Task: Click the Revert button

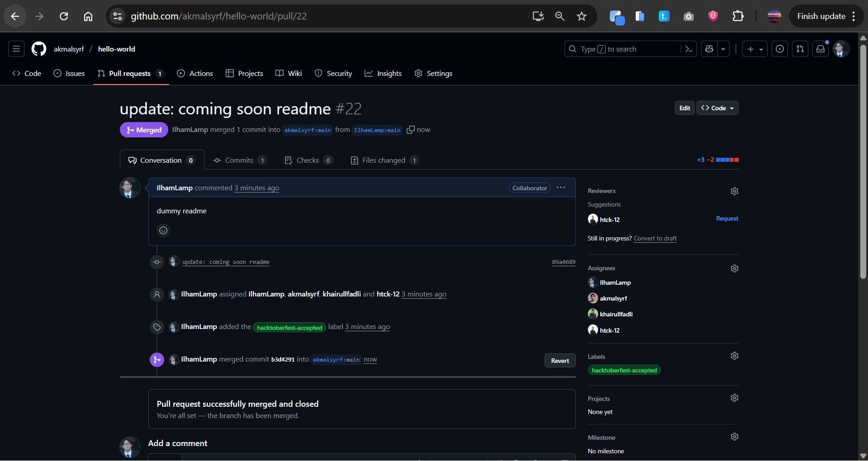Action: tap(560, 361)
